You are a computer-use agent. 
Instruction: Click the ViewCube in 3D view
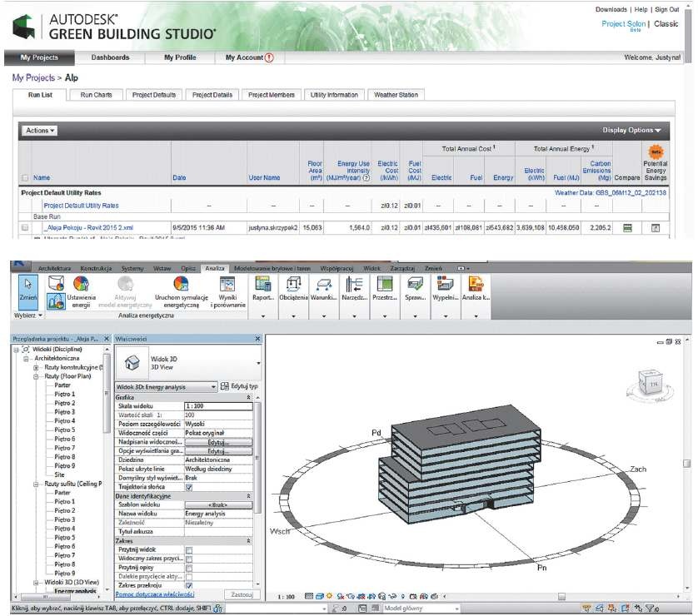[x=651, y=382]
